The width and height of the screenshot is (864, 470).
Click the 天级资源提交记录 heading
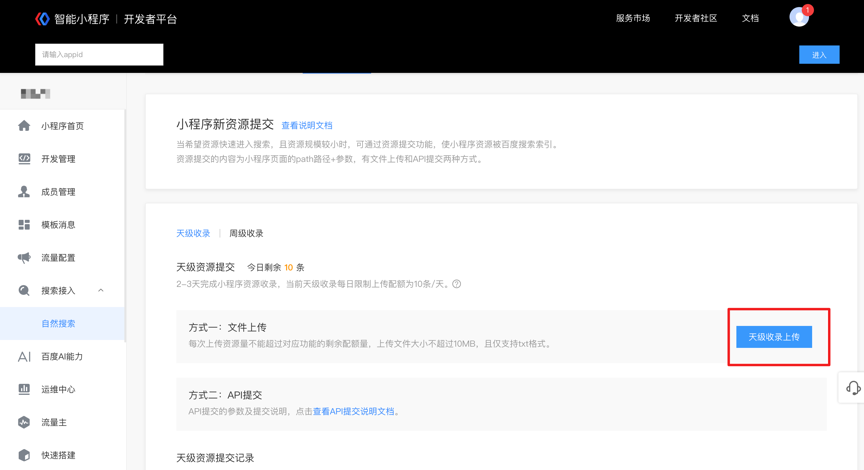(215, 458)
